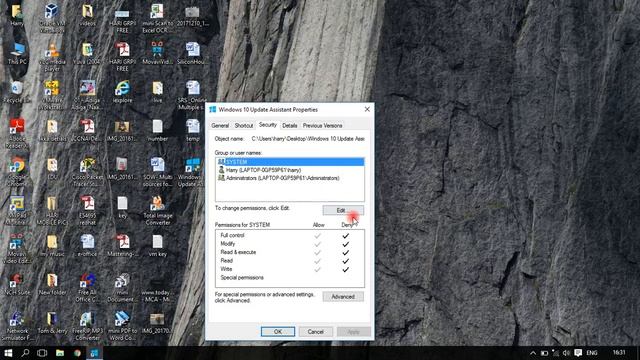Select the key text file icon
This screenshot has height=360, width=640.
pos(122,207)
